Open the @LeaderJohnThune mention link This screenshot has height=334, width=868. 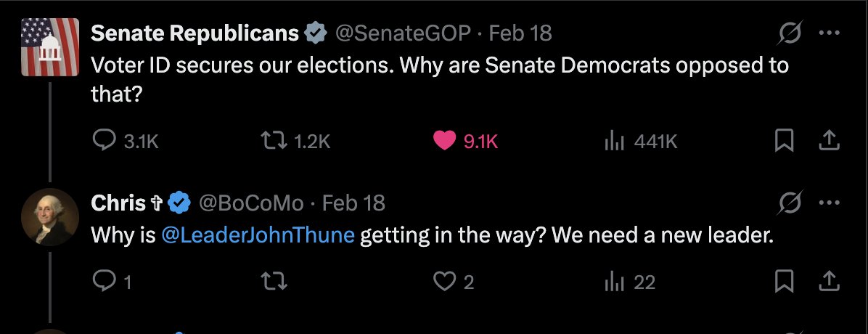[258, 235]
